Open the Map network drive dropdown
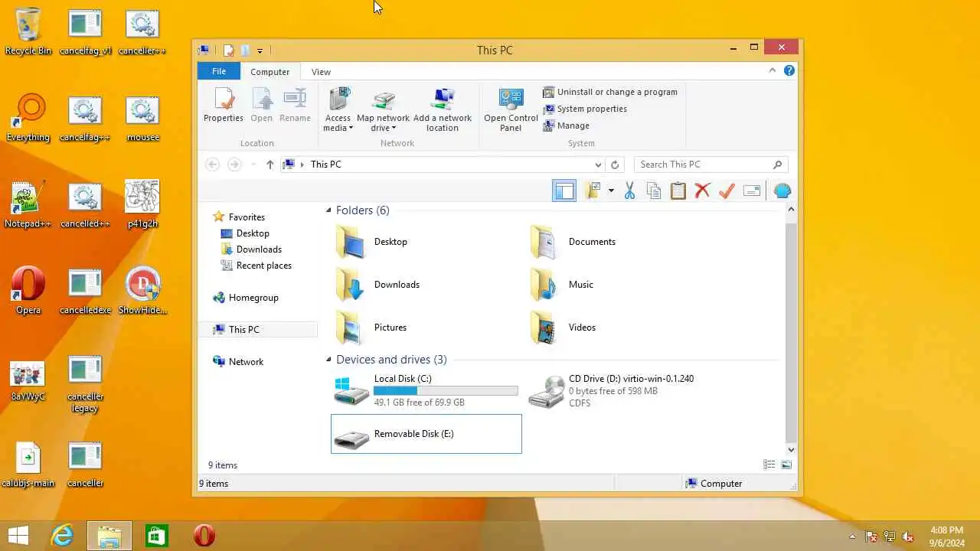980x551 pixels. (383, 109)
